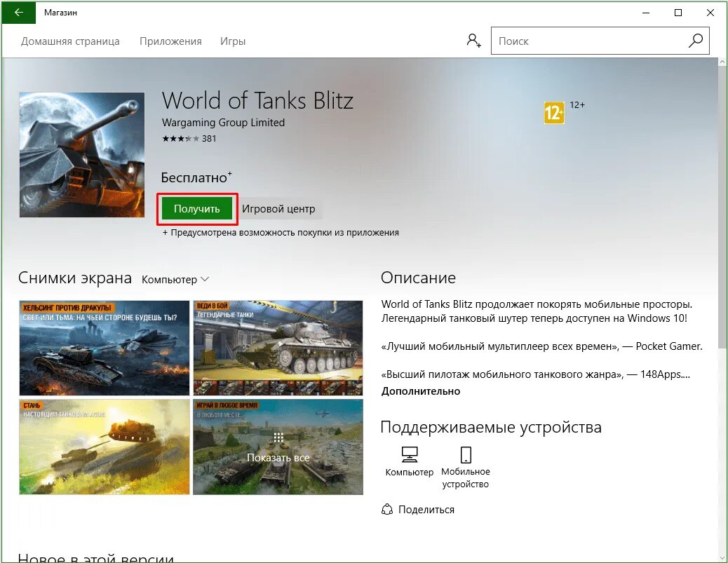Viewport: 728px width, 563px height.
Task: Click the in-app purchases notice text
Action: click(x=281, y=233)
